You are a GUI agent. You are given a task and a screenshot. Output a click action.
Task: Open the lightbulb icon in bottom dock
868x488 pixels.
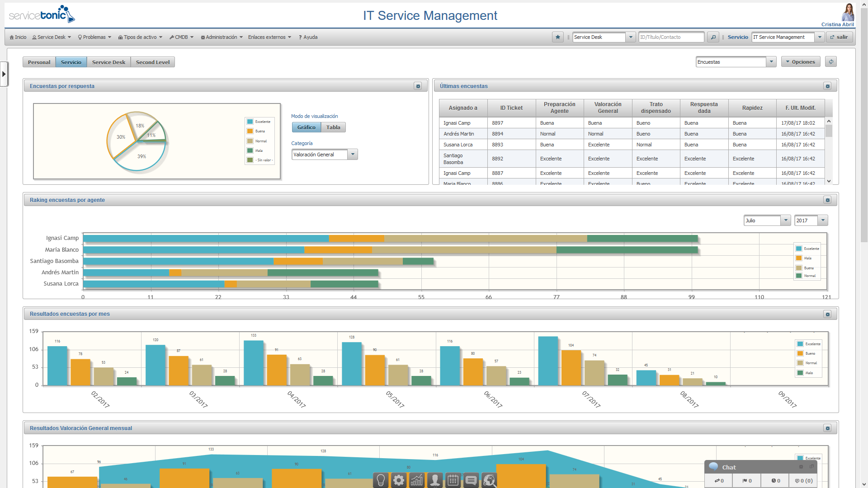[x=381, y=480]
